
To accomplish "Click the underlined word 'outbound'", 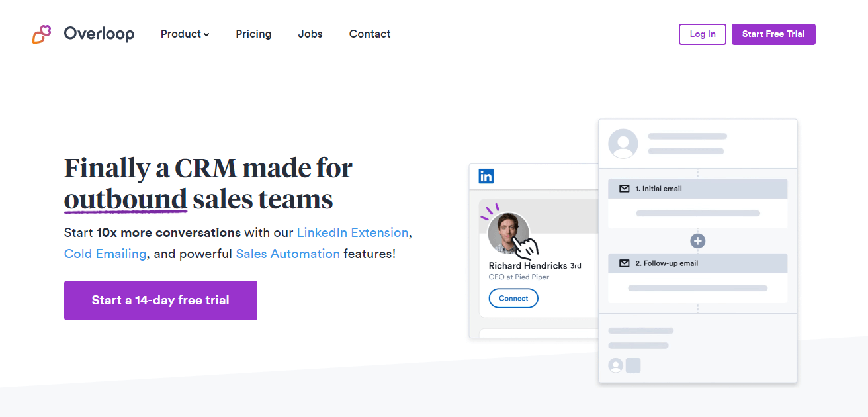I will pyautogui.click(x=126, y=199).
